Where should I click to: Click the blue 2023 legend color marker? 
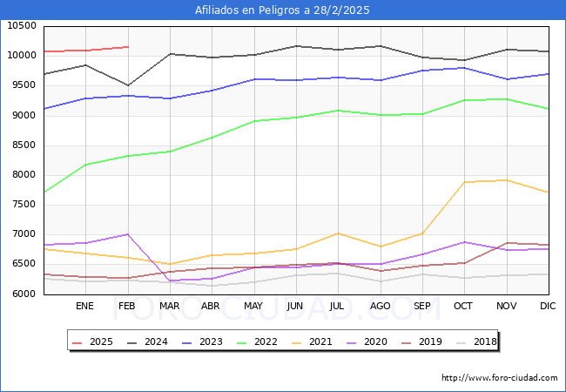coord(187,342)
